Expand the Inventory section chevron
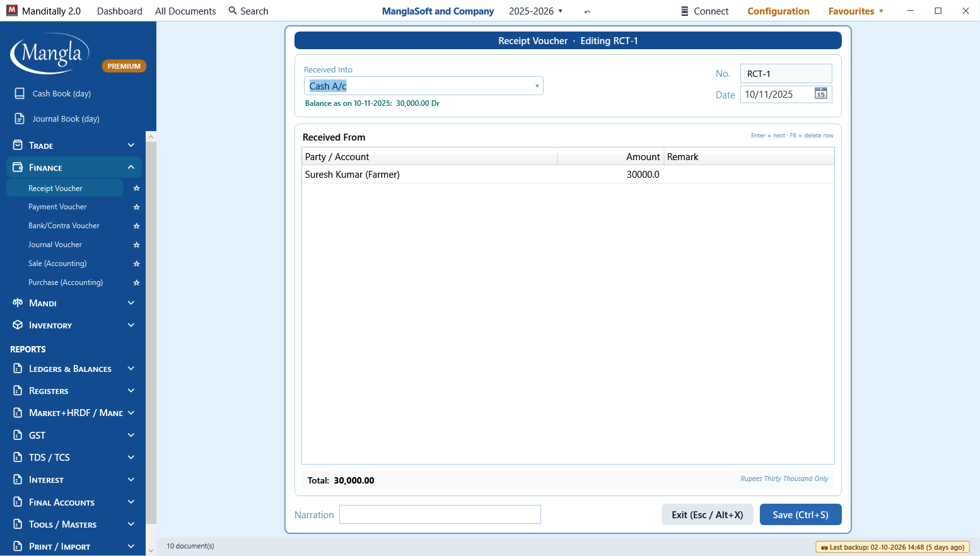 131,325
